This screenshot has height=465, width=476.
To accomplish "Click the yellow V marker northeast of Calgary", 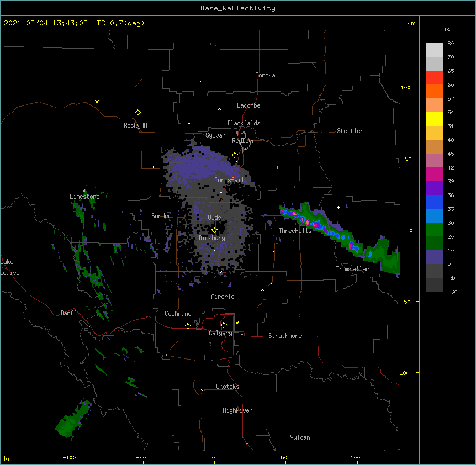I will point(237,323).
